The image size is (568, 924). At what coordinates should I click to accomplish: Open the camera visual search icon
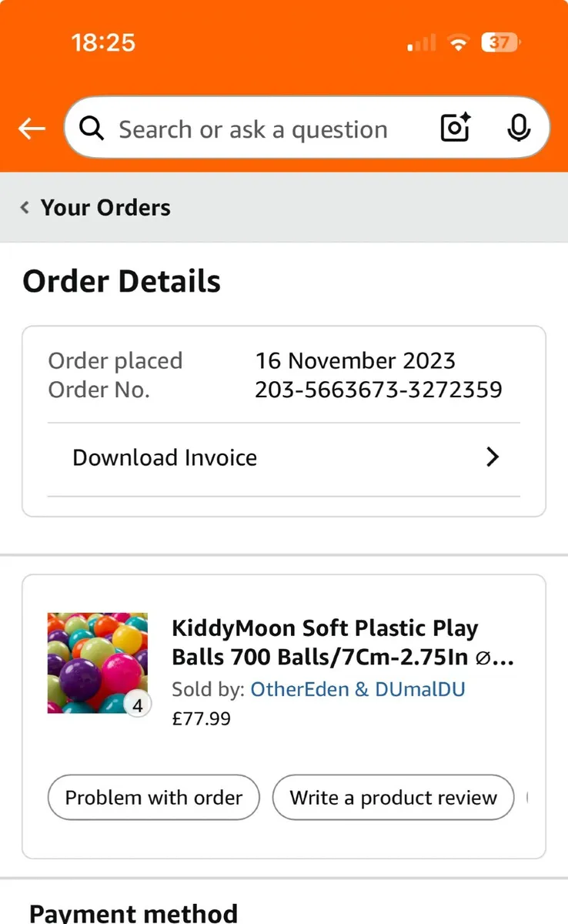click(454, 129)
